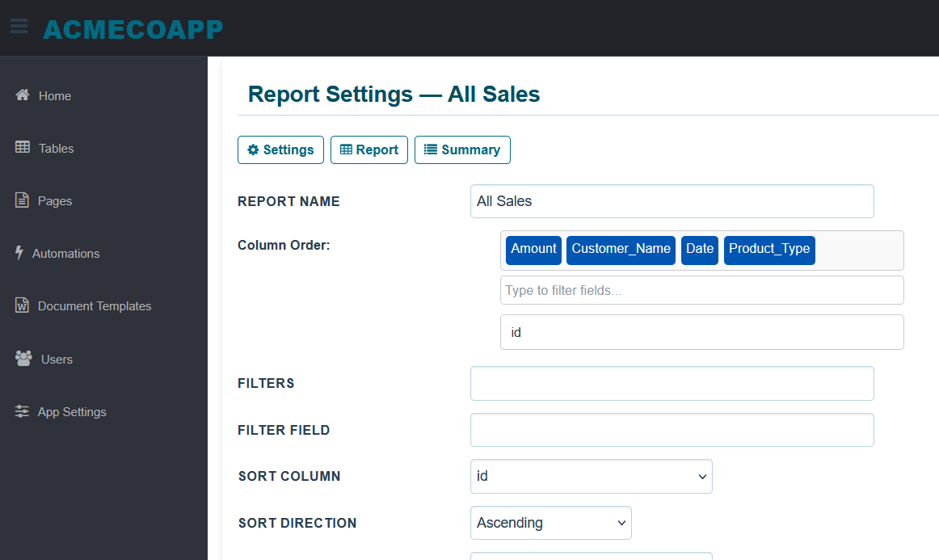Click the Filter Field input box
The height and width of the screenshot is (560, 939).
click(672, 429)
